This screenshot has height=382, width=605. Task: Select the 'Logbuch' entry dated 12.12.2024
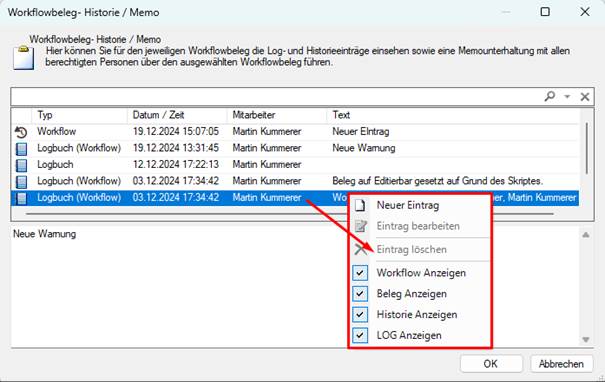click(55, 165)
